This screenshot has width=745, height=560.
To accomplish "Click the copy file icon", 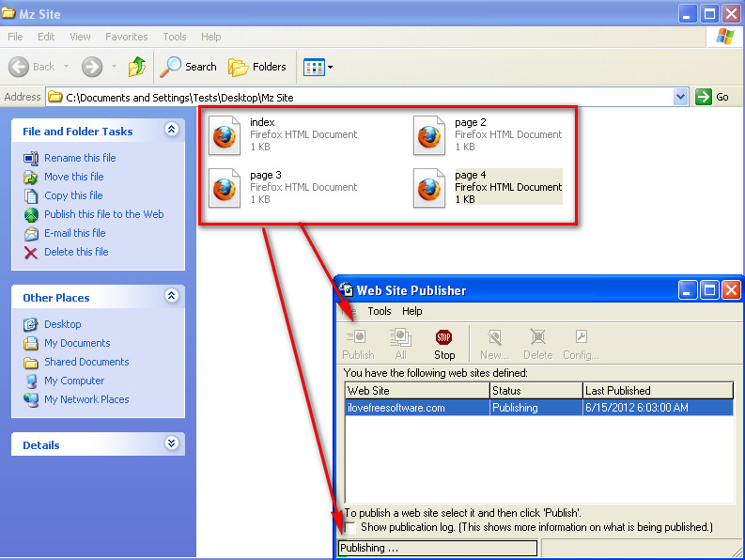I will (31, 195).
